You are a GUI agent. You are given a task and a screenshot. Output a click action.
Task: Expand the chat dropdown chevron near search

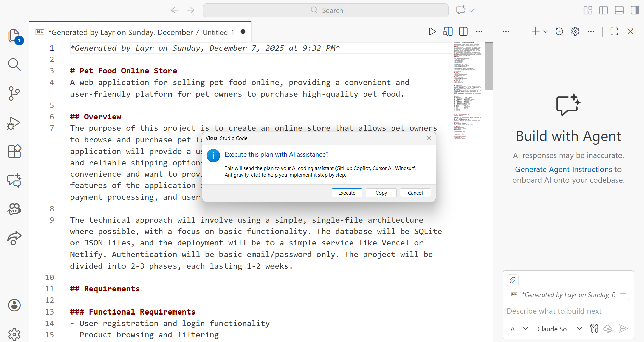tap(471, 10)
